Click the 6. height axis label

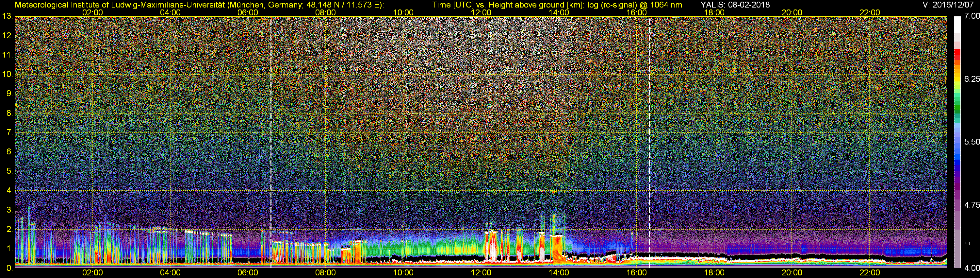click(9, 151)
